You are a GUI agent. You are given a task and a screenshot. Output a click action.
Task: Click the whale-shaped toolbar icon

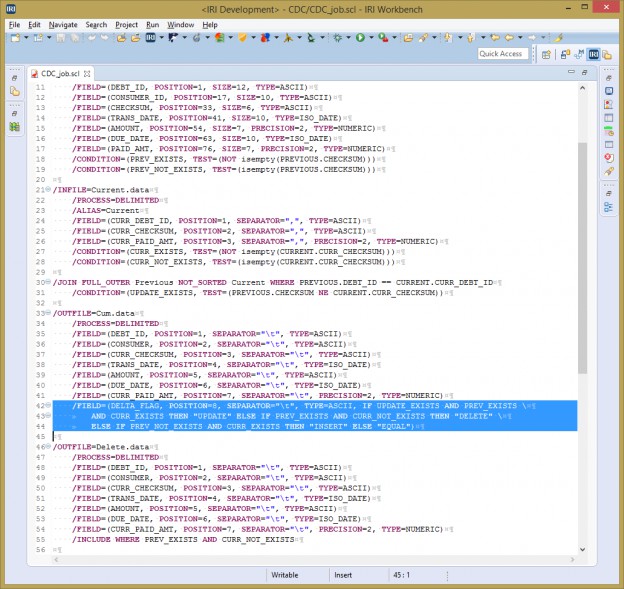(174, 38)
